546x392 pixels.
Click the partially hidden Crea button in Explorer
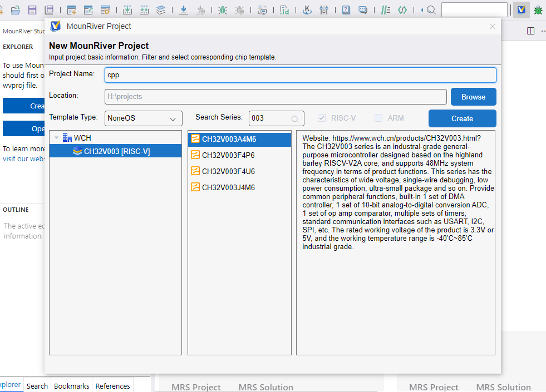point(24,106)
